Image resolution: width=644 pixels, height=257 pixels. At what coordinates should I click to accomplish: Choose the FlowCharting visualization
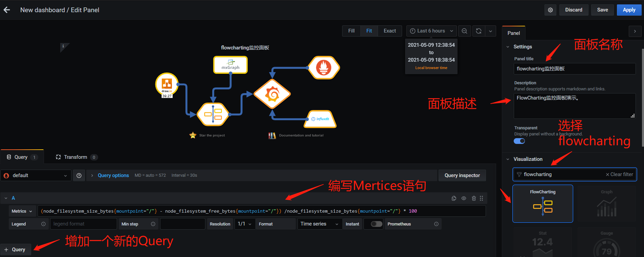[x=543, y=204]
